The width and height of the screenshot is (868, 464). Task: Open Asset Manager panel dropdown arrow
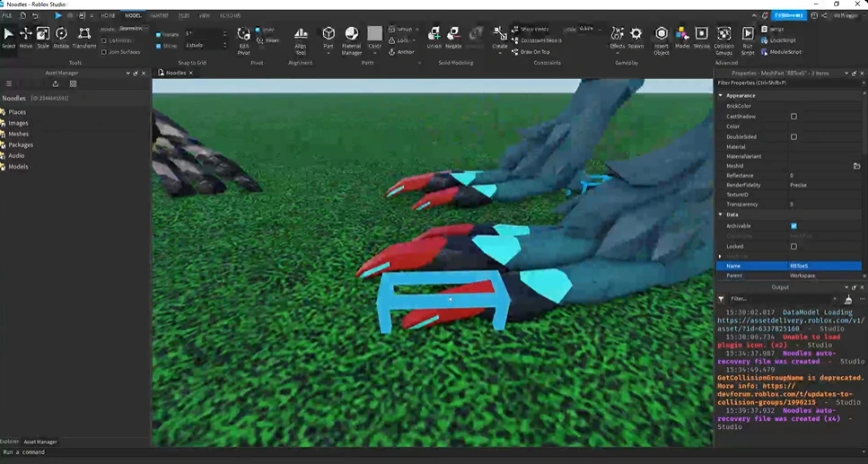(x=127, y=73)
